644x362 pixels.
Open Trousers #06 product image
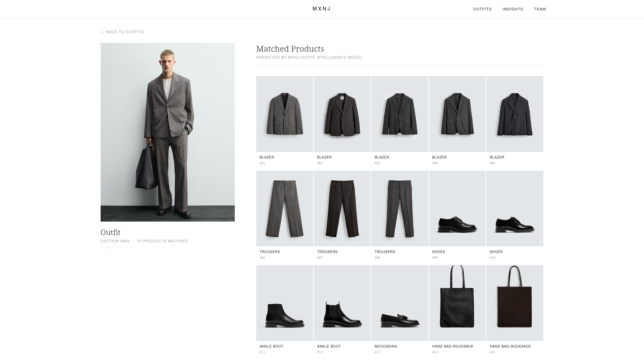pos(284,208)
